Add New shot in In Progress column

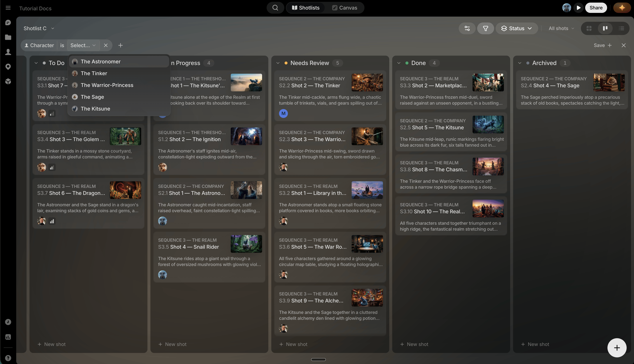coord(172,344)
